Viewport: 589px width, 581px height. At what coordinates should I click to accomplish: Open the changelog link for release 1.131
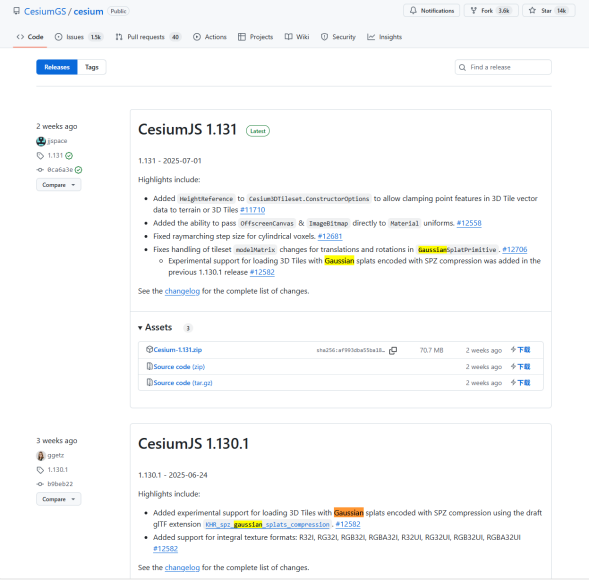182,291
